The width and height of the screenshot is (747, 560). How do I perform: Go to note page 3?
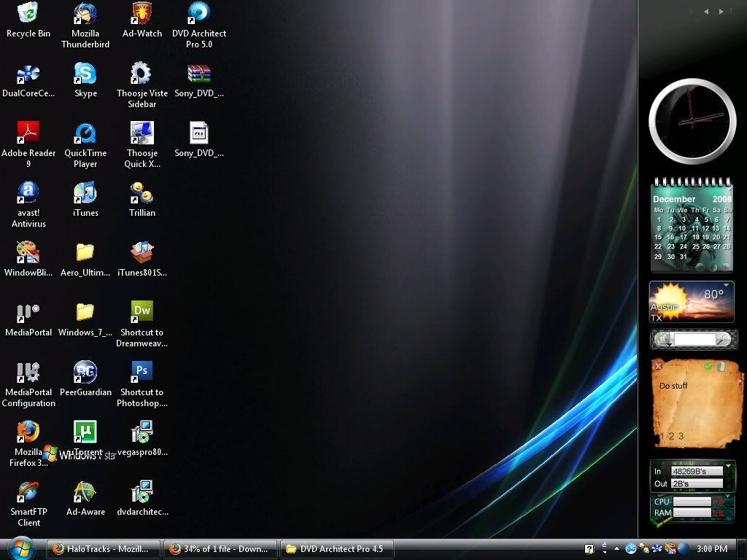click(x=681, y=436)
